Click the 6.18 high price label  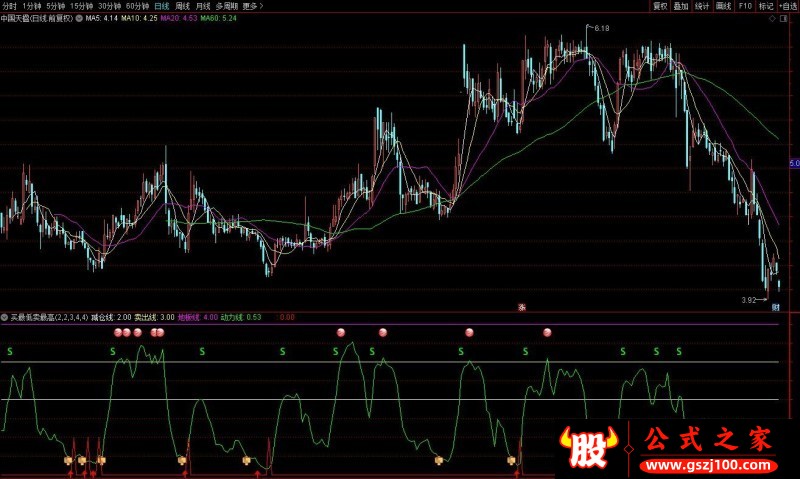[601, 28]
